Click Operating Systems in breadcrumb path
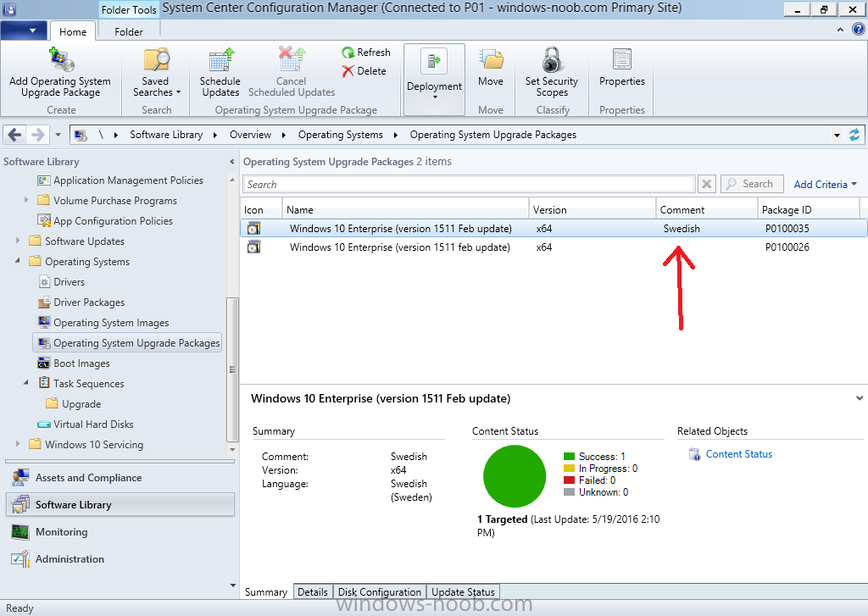Screen dimensions: 868x616 (341, 135)
